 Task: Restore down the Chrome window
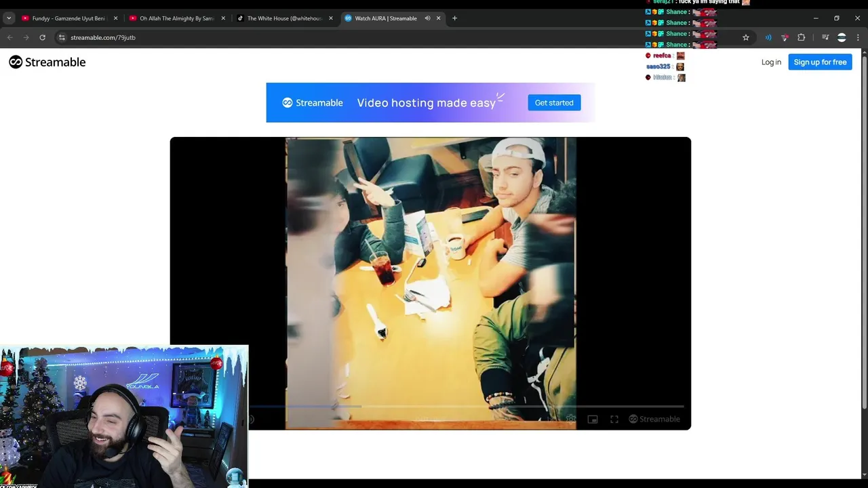click(837, 18)
